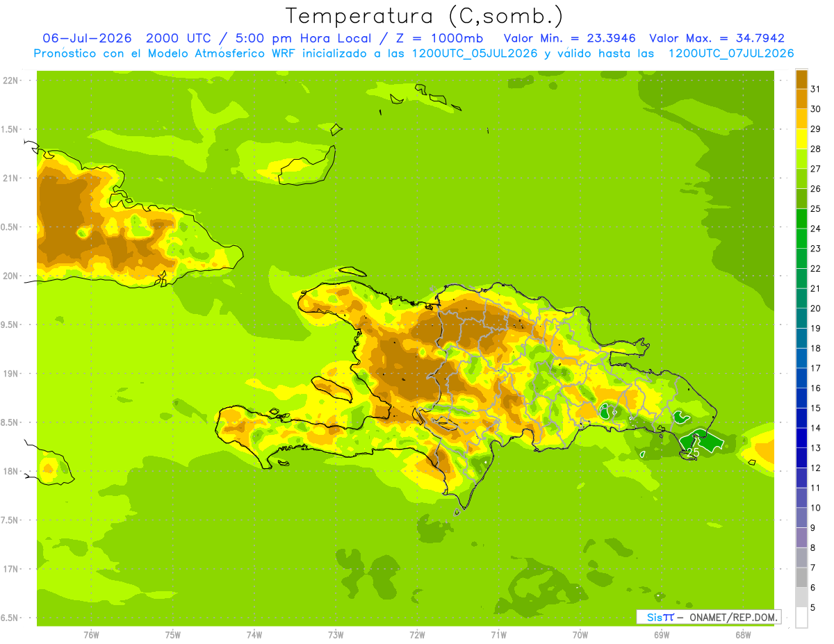Click the "19N" latitude axis label

pyautogui.click(x=11, y=373)
